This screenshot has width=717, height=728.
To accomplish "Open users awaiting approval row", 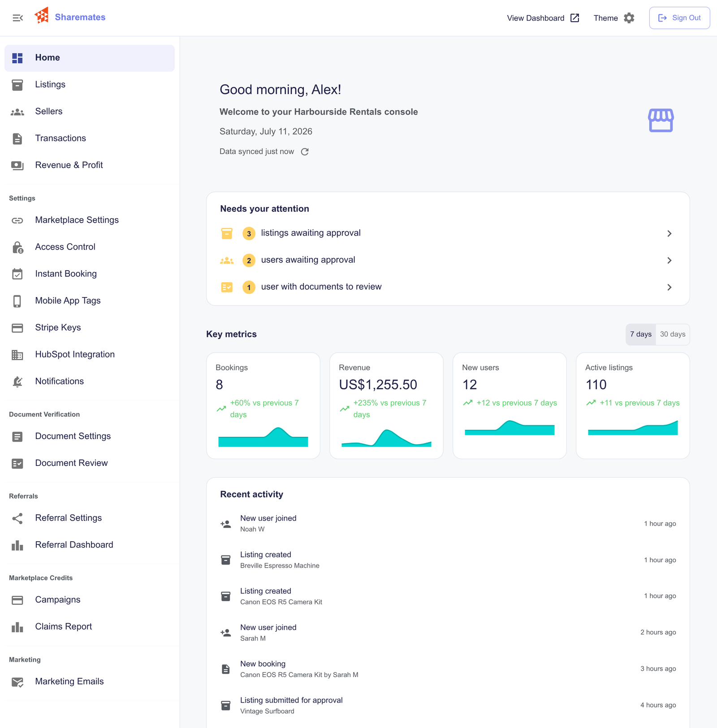I will click(448, 260).
